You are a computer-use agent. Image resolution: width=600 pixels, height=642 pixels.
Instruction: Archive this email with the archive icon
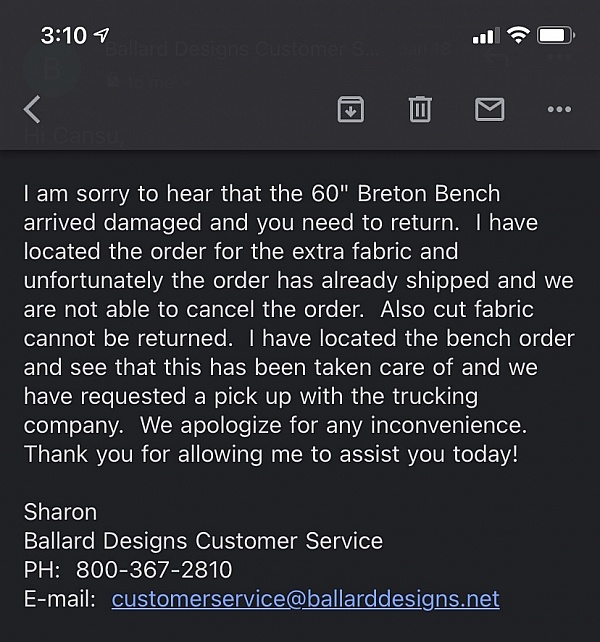350,109
